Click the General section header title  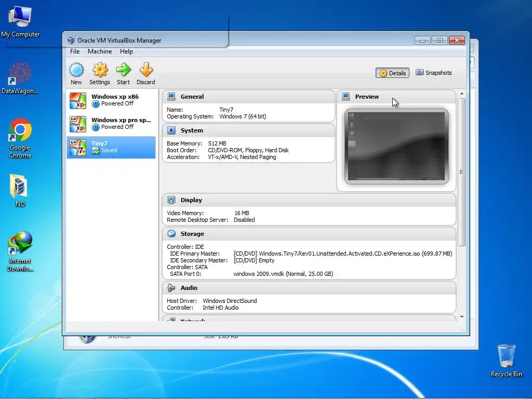click(x=192, y=96)
